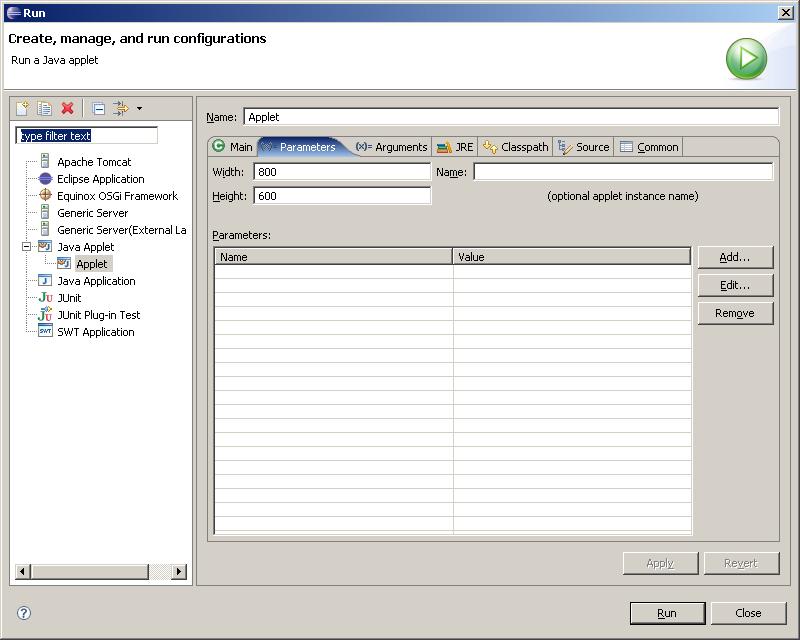Image resolution: width=800 pixels, height=640 pixels.
Task: Click the green Run arrow graphic
Action: click(x=746, y=59)
